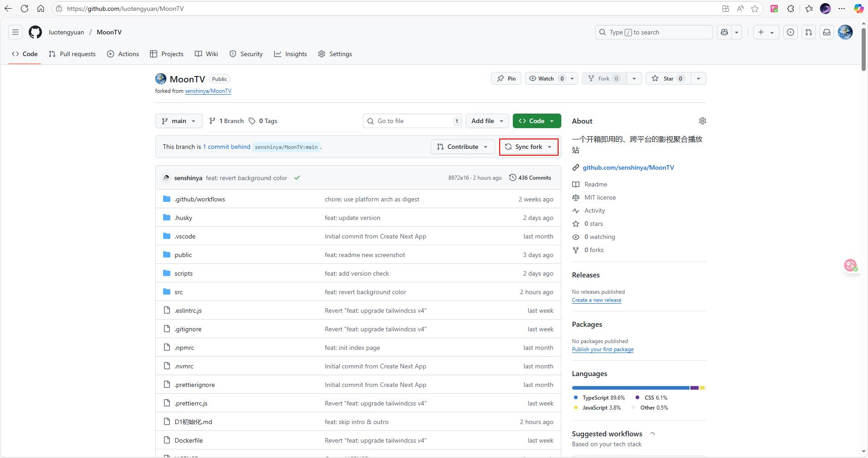Open browser favorites list icon
This screenshot has width=868, height=458.
point(809,9)
